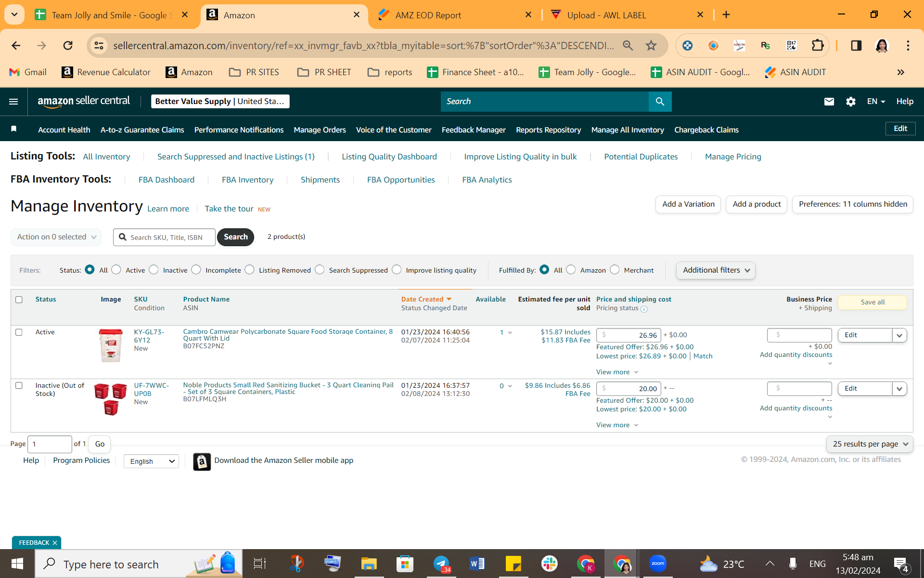Open Manage Orders in the navigation bar
This screenshot has height=578, width=924.
click(320, 130)
